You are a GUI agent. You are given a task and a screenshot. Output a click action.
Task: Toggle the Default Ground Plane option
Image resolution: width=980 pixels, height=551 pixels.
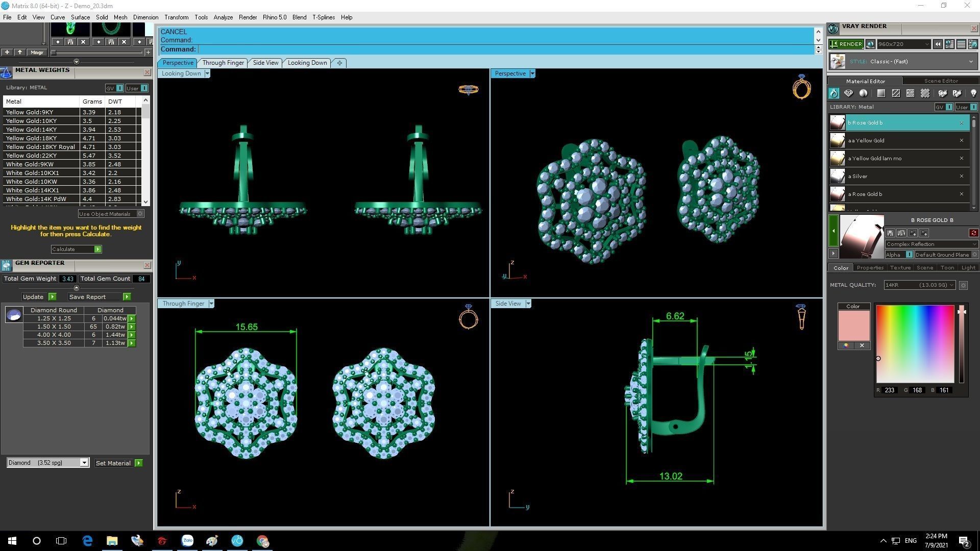click(x=974, y=255)
